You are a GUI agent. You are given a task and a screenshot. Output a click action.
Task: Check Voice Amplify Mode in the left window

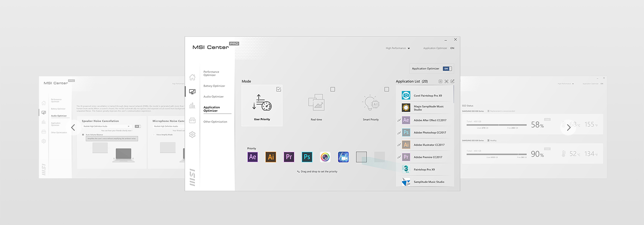154,135
